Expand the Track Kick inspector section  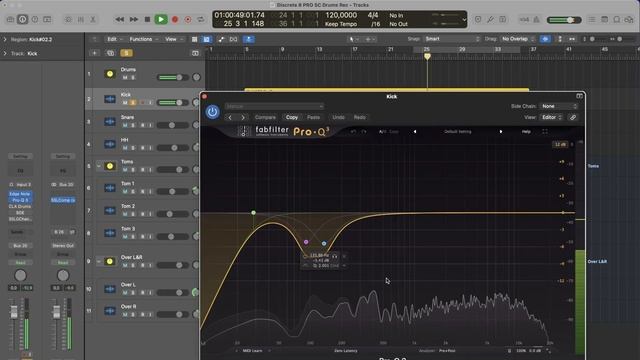coord(5,53)
